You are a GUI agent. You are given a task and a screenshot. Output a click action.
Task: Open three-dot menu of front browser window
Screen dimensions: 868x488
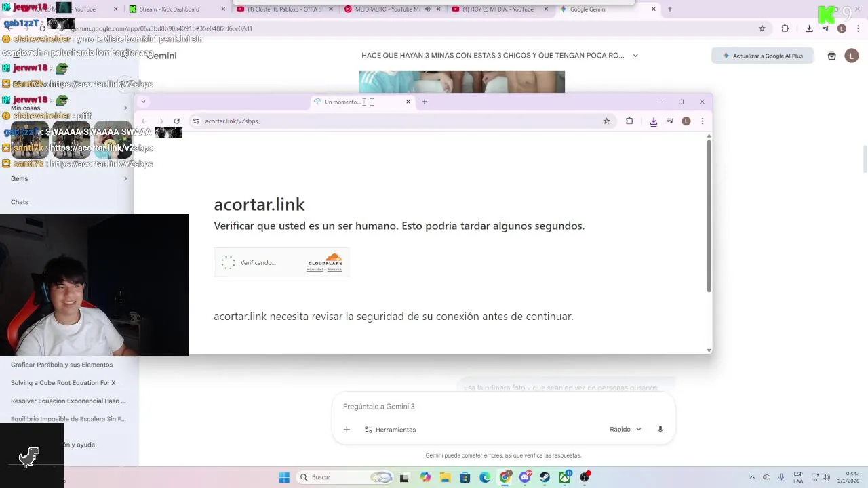coord(702,121)
